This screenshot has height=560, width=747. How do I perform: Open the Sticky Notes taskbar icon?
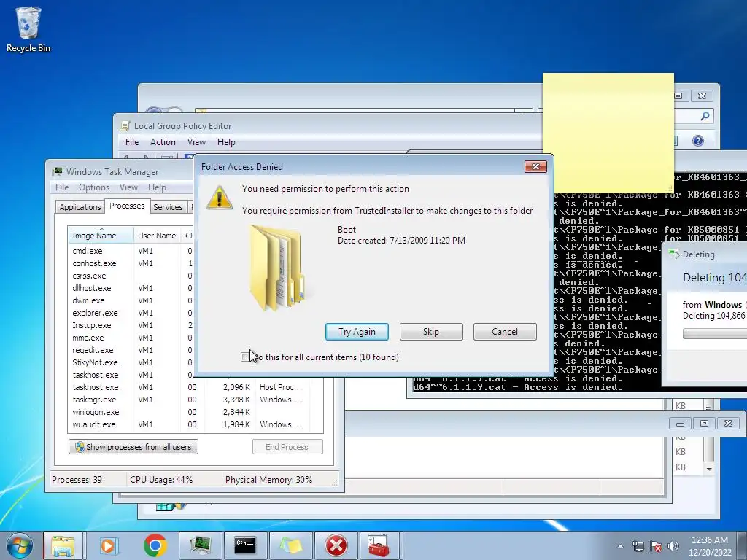click(x=290, y=545)
